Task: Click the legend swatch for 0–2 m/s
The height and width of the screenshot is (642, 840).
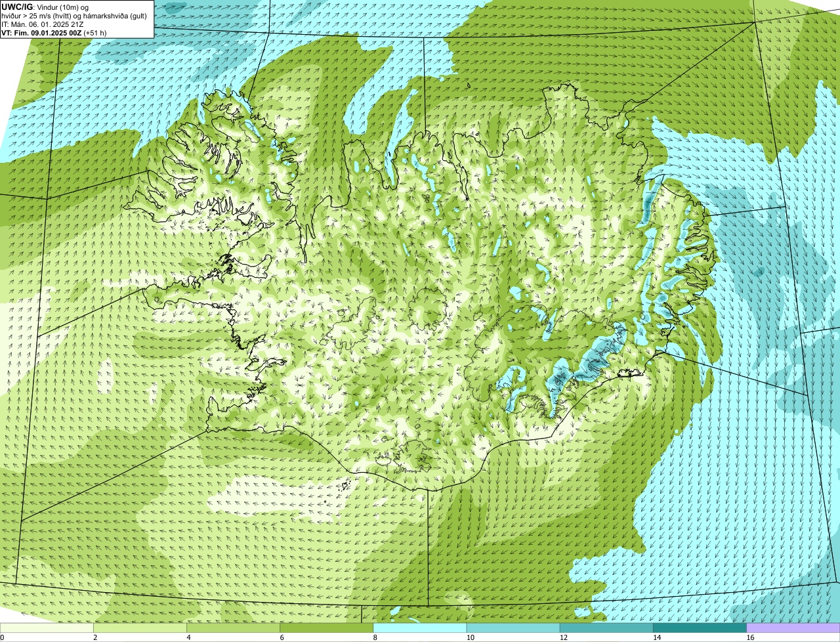Action: (x=47, y=628)
